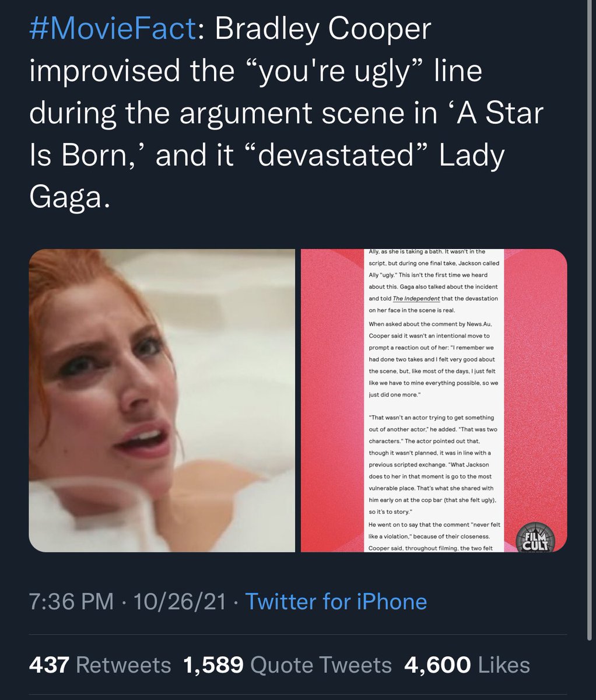596x700 pixels.
Task: View the 4,600 Likes list
Action: pyautogui.click(x=467, y=665)
